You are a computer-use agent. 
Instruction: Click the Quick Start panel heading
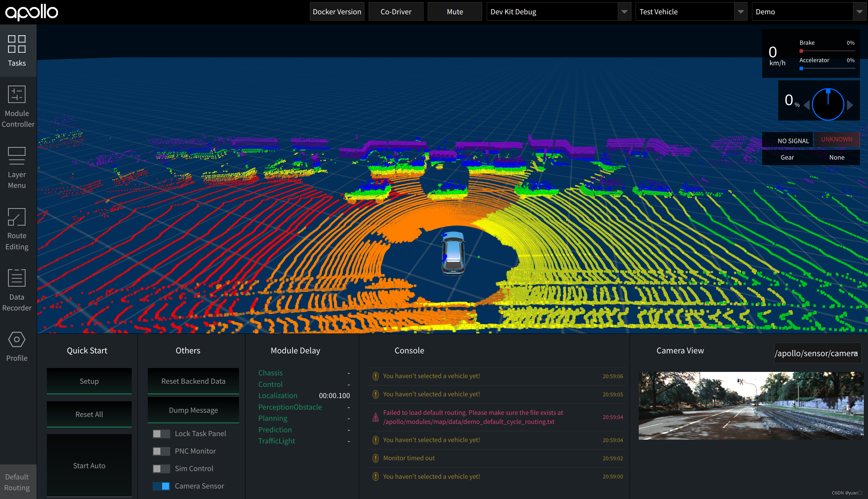tap(87, 351)
